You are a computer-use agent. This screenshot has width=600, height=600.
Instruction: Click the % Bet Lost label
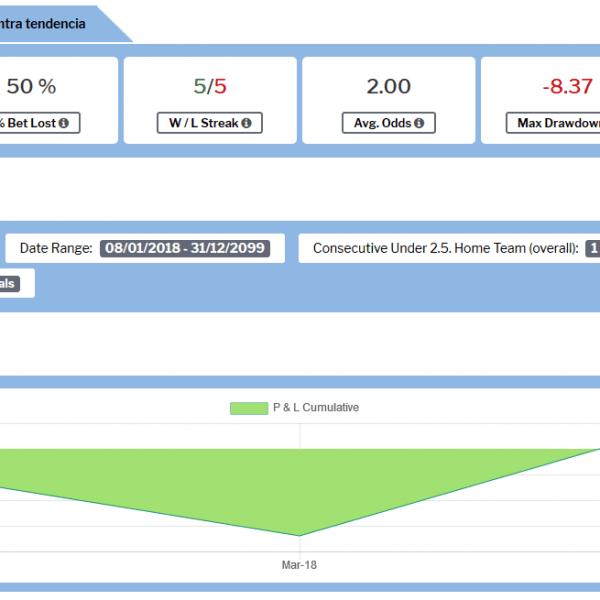30,124
